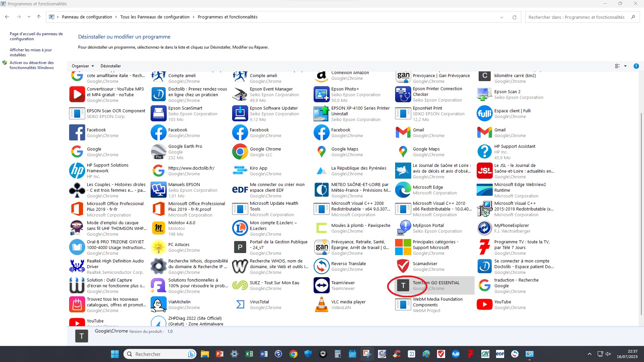Select the SUEZ Tout Sur Mon Eau icon
This screenshot has width=644, height=362.
pos(240,286)
